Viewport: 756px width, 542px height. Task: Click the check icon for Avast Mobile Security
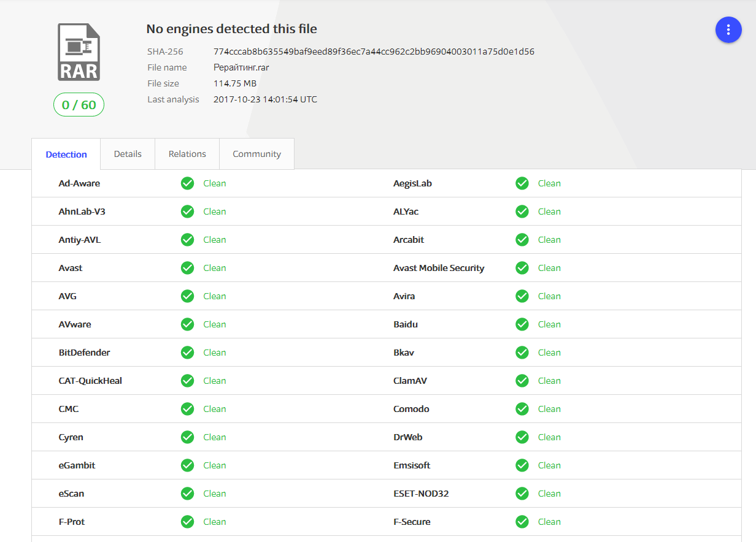click(x=522, y=268)
